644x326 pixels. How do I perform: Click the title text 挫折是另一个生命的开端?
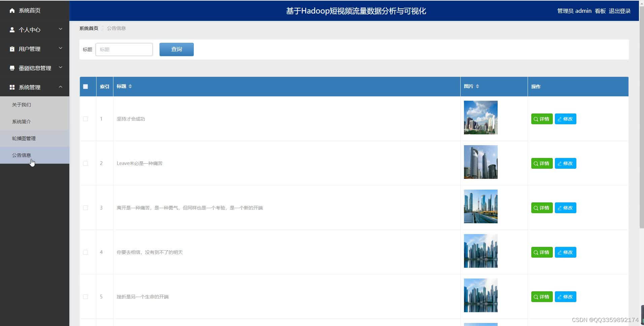(143, 297)
